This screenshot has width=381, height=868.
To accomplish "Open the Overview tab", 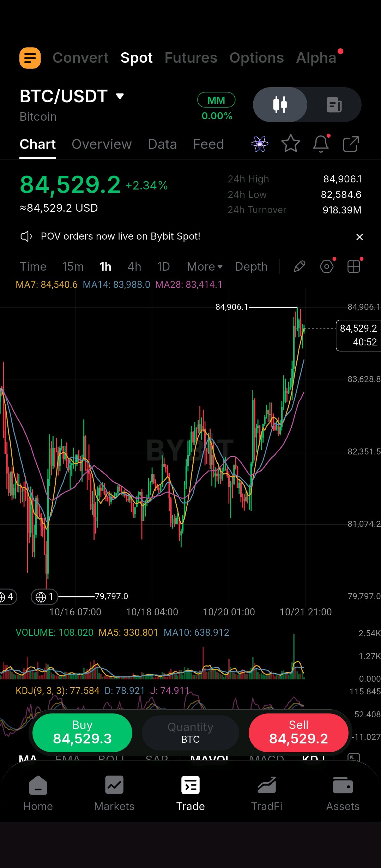I will tap(102, 144).
